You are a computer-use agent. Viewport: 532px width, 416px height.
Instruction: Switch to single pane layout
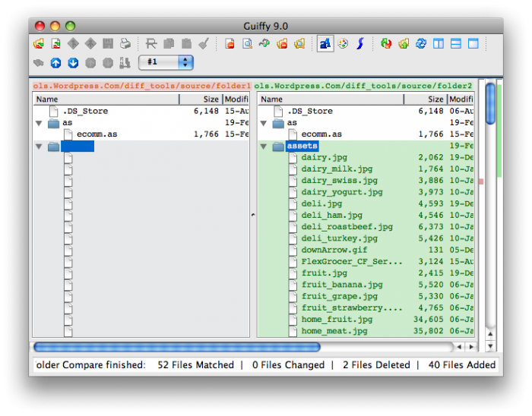[x=473, y=44]
